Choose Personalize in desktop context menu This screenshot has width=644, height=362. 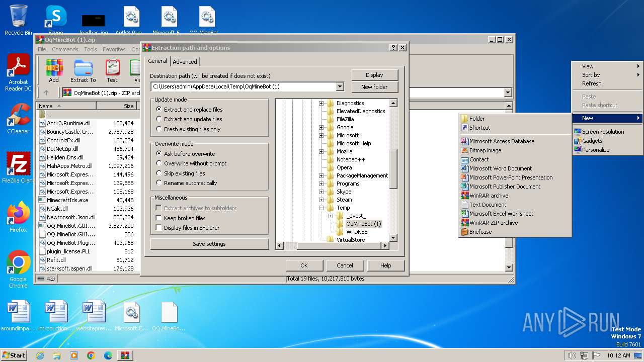point(607,150)
